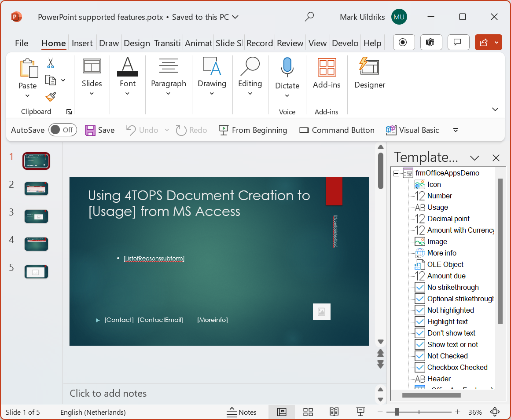
Task: Collapse the frmOfficeAppsDemo tree node
Action: click(396, 173)
